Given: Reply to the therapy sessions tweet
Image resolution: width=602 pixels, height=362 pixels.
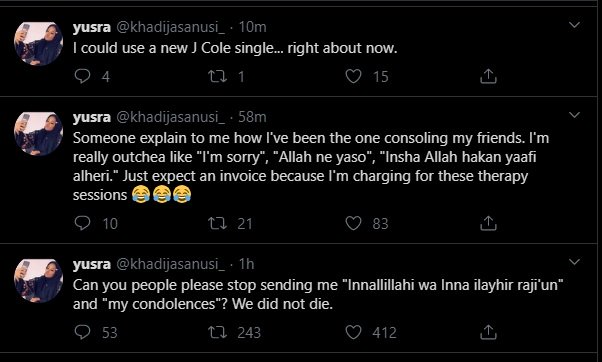Looking at the screenshot, I should pos(82,223).
